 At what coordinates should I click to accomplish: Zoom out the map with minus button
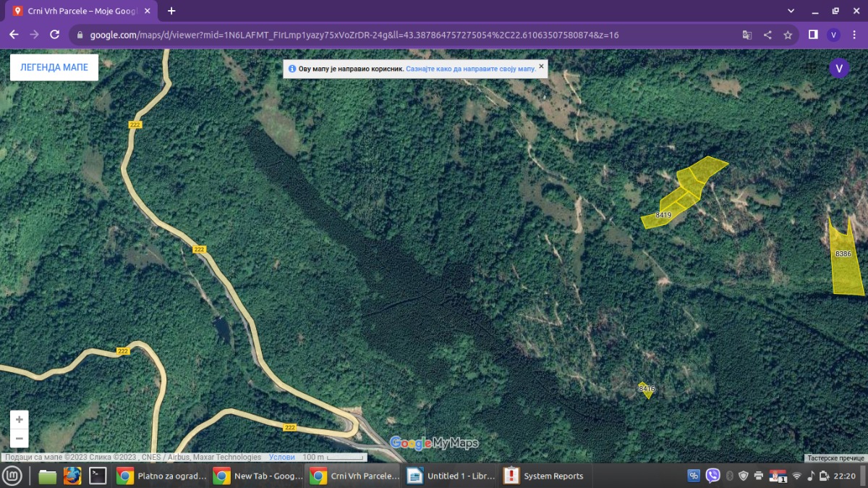pyautogui.click(x=20, y=439)
